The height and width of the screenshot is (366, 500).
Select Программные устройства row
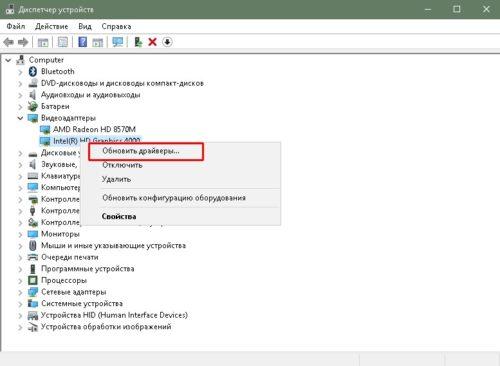tap(88, 269)
